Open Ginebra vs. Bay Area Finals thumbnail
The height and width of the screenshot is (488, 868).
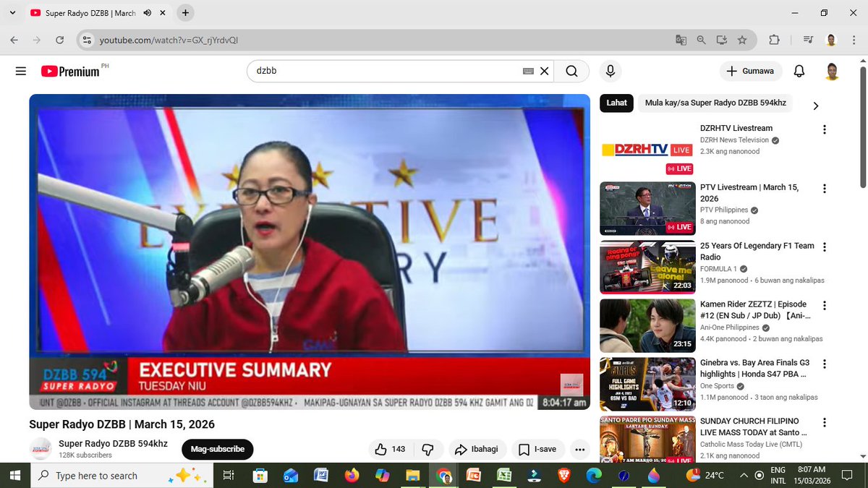coord(647,383)
